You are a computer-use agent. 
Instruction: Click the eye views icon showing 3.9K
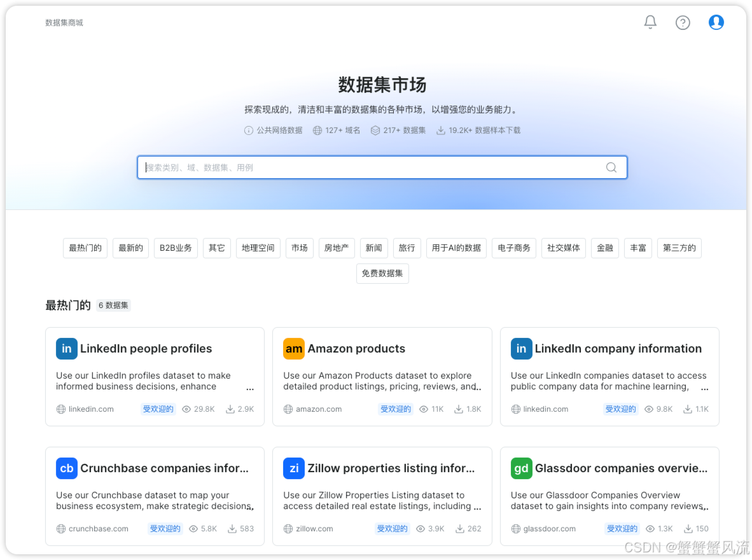(x=421, y=529)
